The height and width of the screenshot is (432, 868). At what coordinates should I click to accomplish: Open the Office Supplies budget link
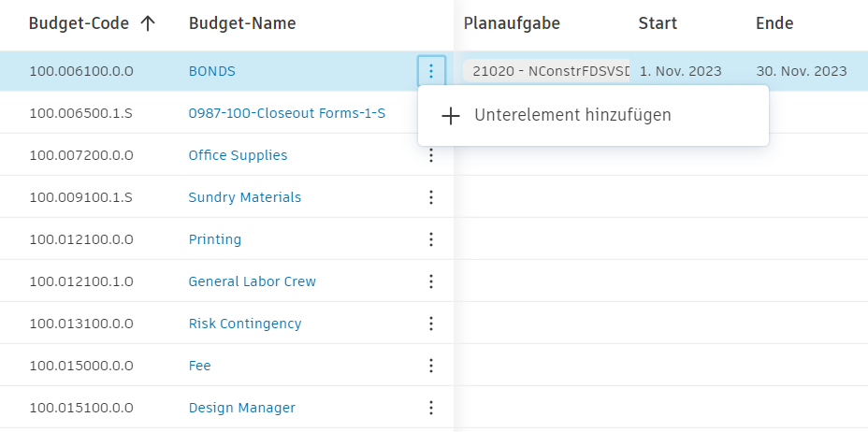(x=238, y=155)
